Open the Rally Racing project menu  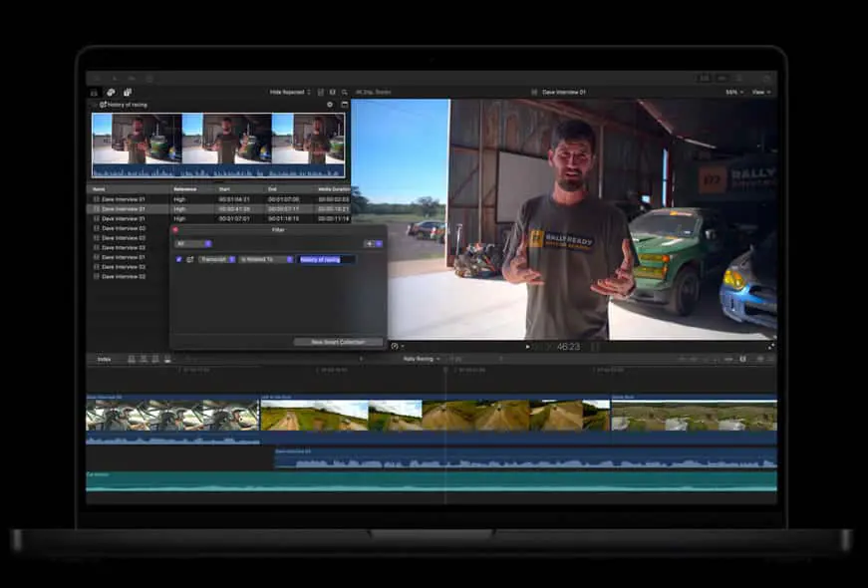pyautogui.click(x=421, y=359)
